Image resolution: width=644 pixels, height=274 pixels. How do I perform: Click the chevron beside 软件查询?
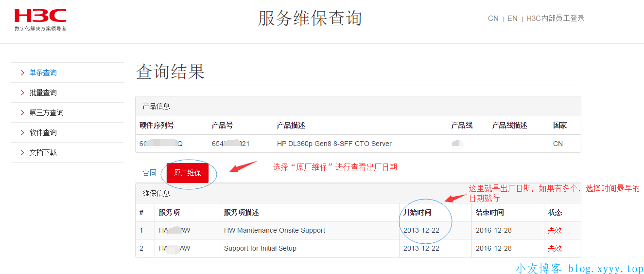point(22,133)
